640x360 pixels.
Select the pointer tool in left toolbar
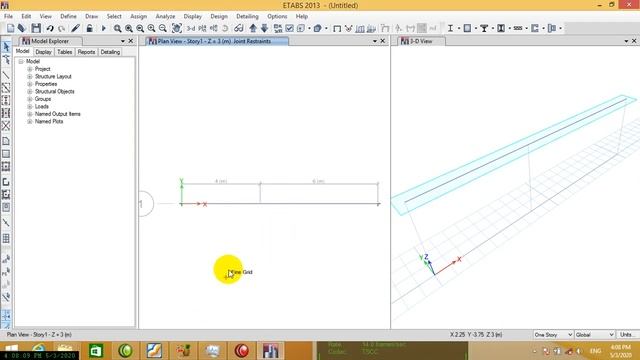coord(6,47)
